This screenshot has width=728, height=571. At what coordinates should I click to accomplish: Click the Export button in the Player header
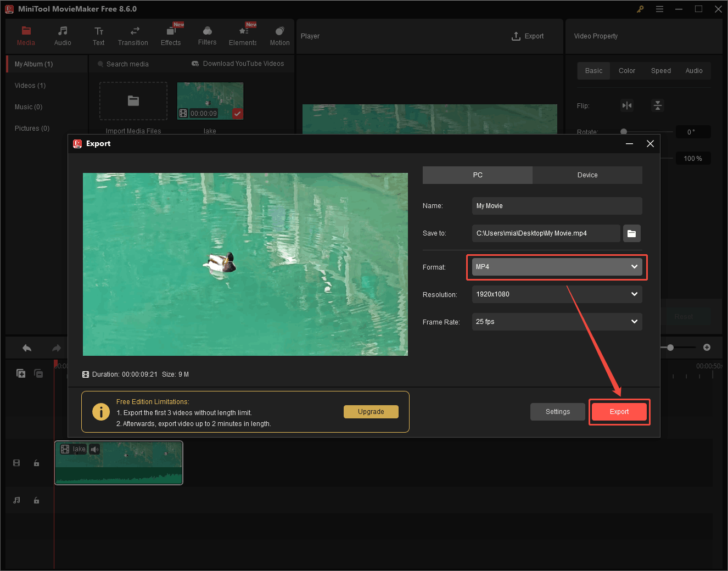click(x=528, y=36)
